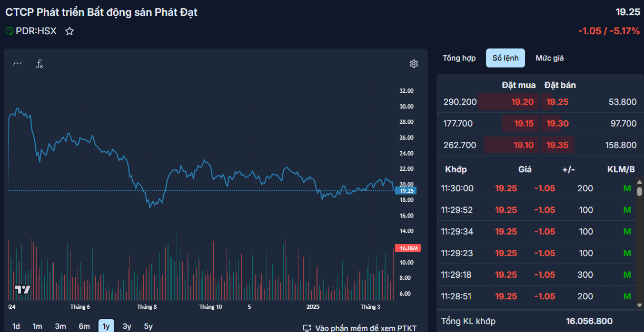
Task: Click the Đặt bán column header
Action: [560, 85]
